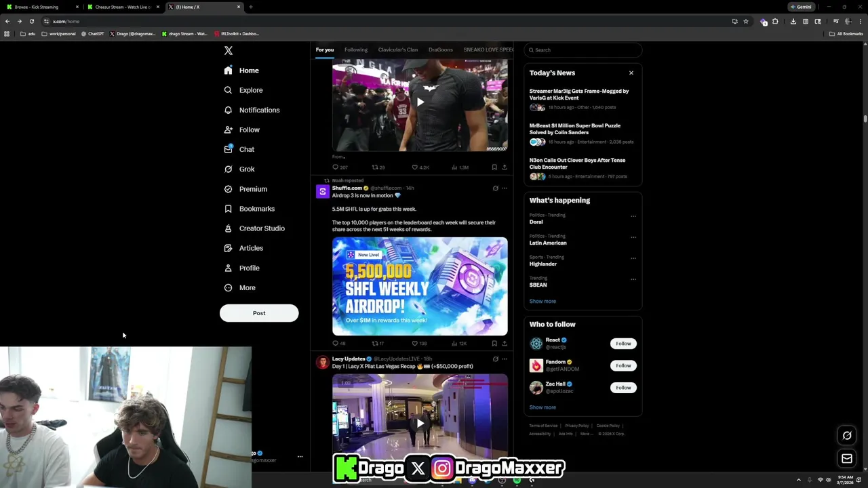The height and width of the screenshot is (488, 868).
Task: Open Premium in the sidebar
Action: coord(245,189)
